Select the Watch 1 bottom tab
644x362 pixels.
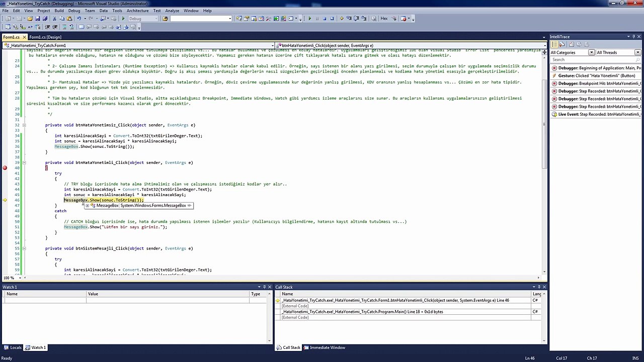tap(36, 347)
